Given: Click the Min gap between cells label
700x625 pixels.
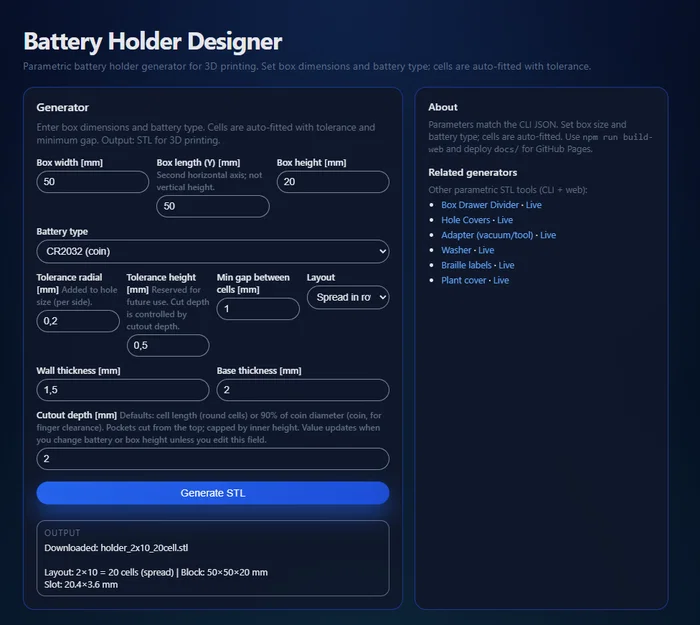Looking at the screenshot, I should (253, 283).
